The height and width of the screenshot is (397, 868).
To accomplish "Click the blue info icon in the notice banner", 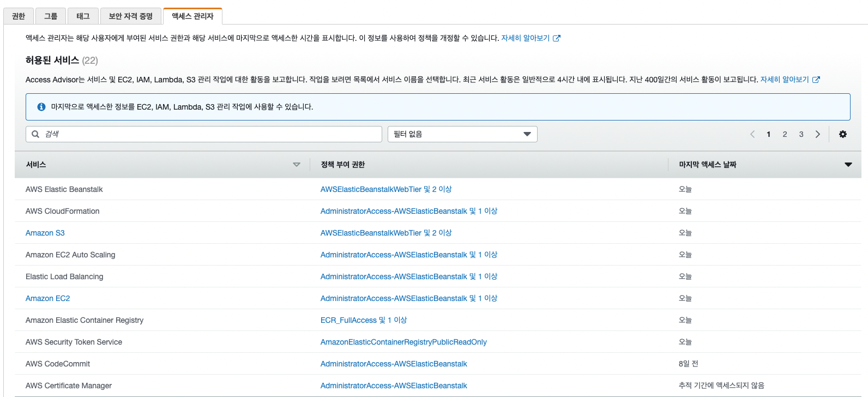I will pyautogui.click(x=41, y=107).
